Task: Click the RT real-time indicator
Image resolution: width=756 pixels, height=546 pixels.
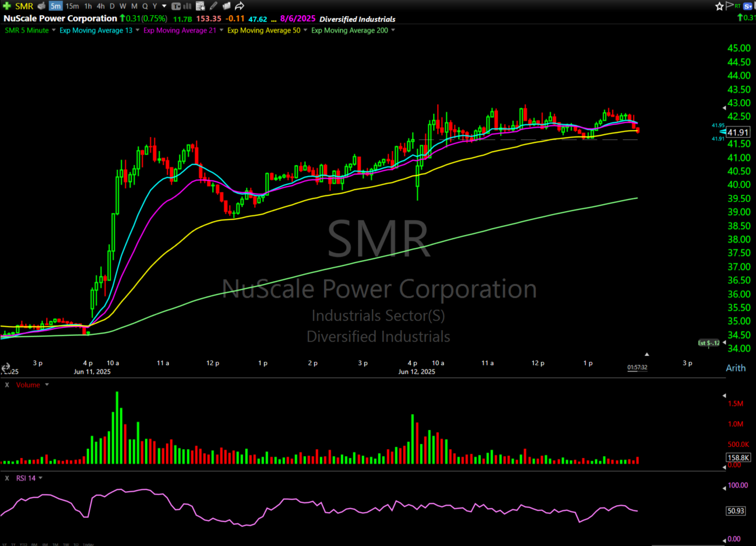Action: click(737, 6)
